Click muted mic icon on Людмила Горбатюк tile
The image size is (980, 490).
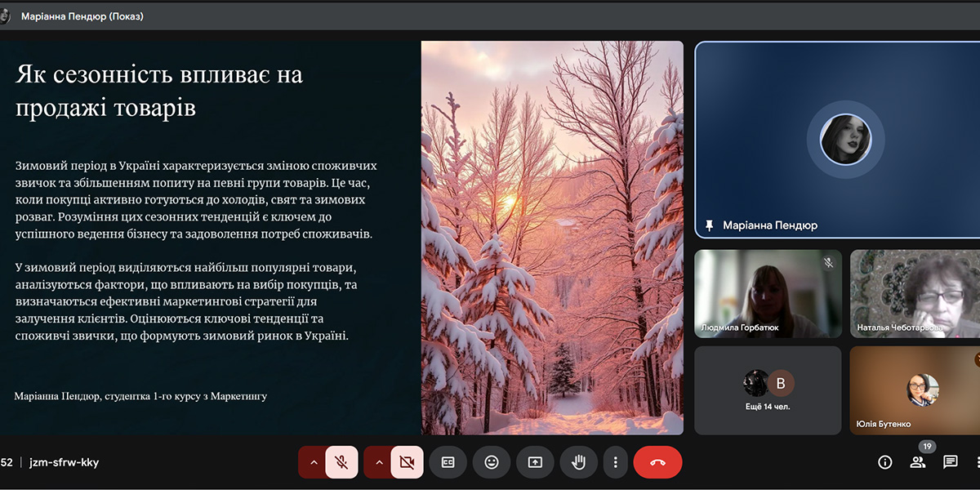(828, 263)
